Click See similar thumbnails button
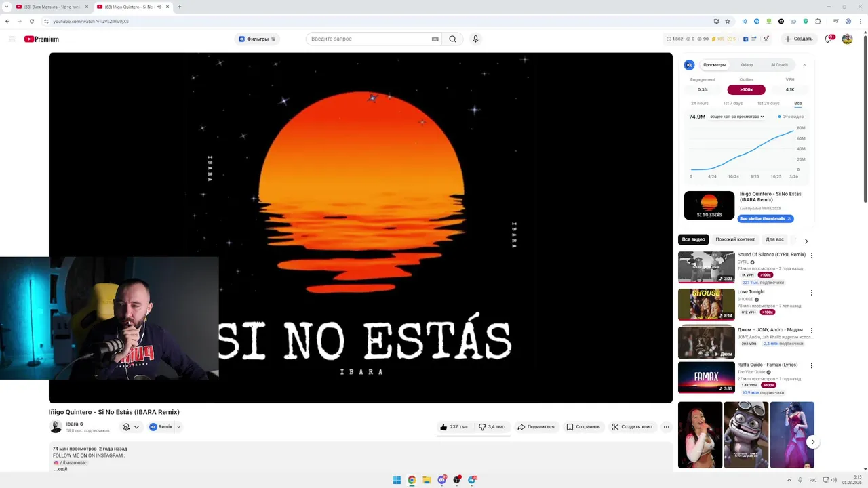The image size is (868, 488). pyautogui.click(x=765, y=219)
